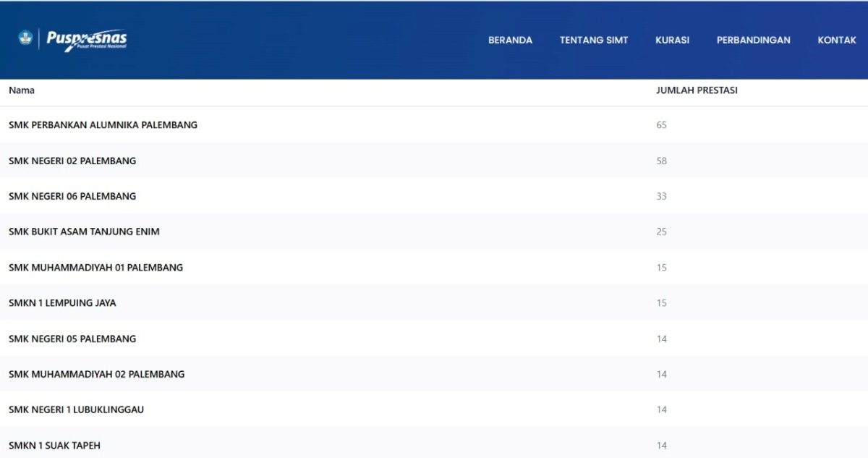This screenshot has width=868, height=458.
Task: Open the KONTAK page
Action: coord(836,41)
